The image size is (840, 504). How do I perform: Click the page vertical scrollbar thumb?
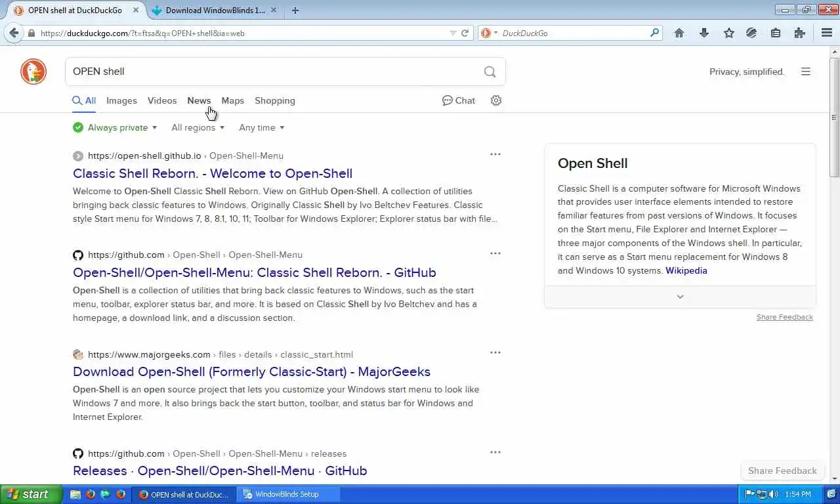click(834, 117)
